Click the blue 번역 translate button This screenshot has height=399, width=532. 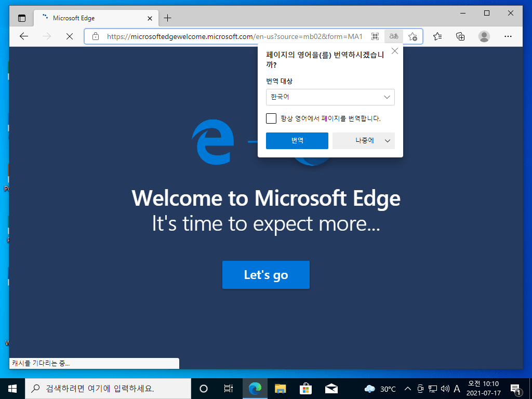[x=297, y=141]
